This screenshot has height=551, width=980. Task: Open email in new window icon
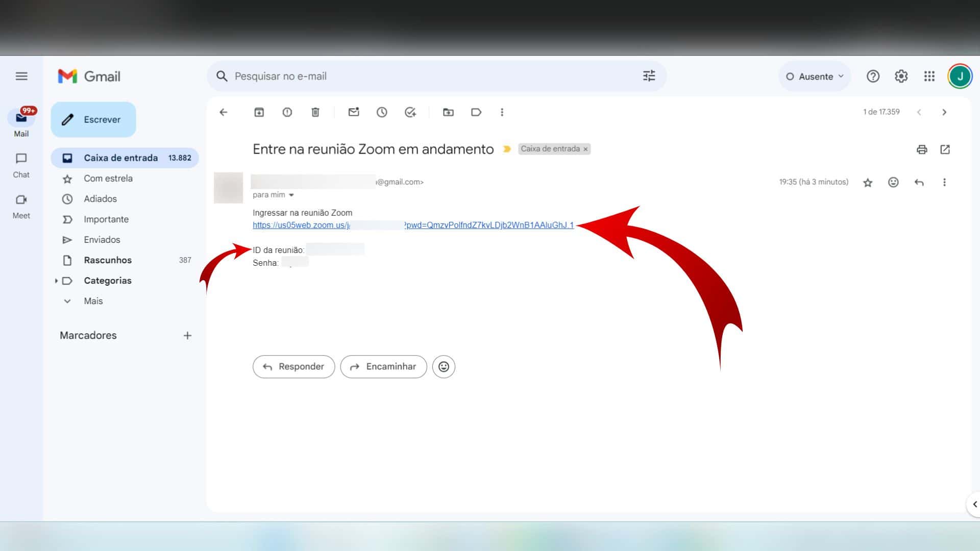[x=945, y=149]
